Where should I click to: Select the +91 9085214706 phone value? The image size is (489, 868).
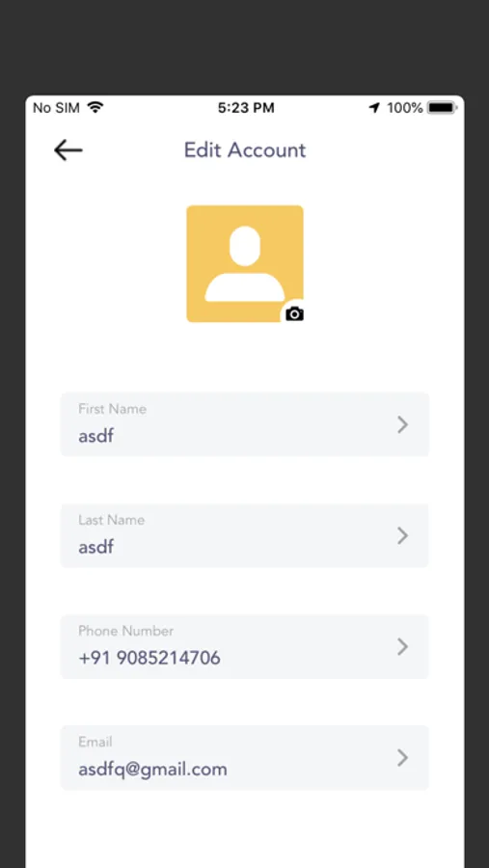pyautogui.click(x=149, y=658)
